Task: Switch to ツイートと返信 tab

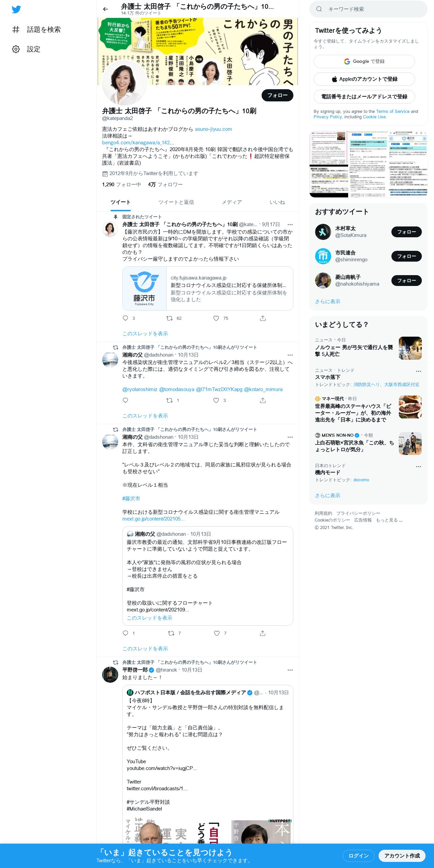Action: coord(176,202)
